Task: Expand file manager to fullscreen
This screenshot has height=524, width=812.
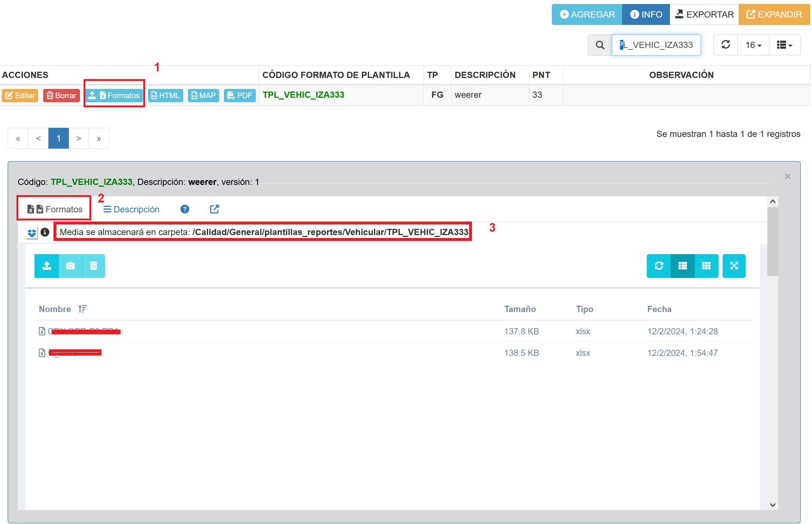Action: [x=734, y=266]
